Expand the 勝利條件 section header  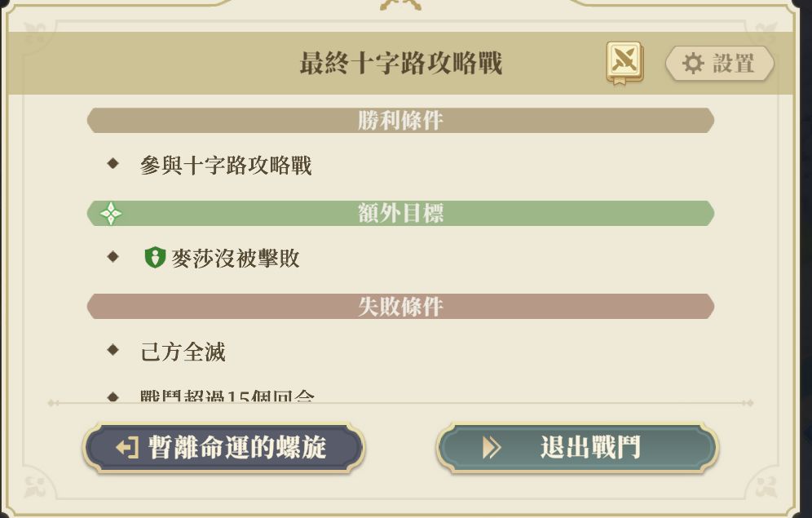[x=399, y=119]
